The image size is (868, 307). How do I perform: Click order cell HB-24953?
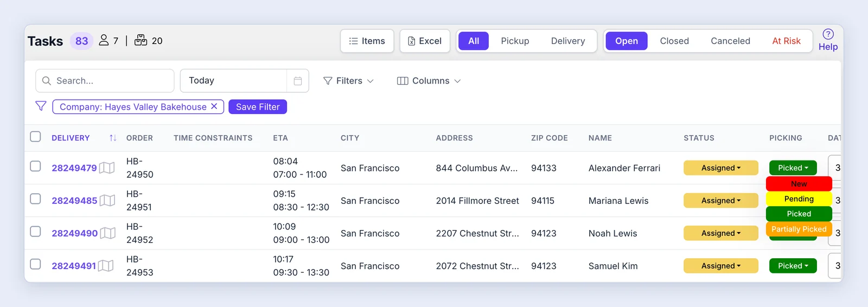[140, 266]
